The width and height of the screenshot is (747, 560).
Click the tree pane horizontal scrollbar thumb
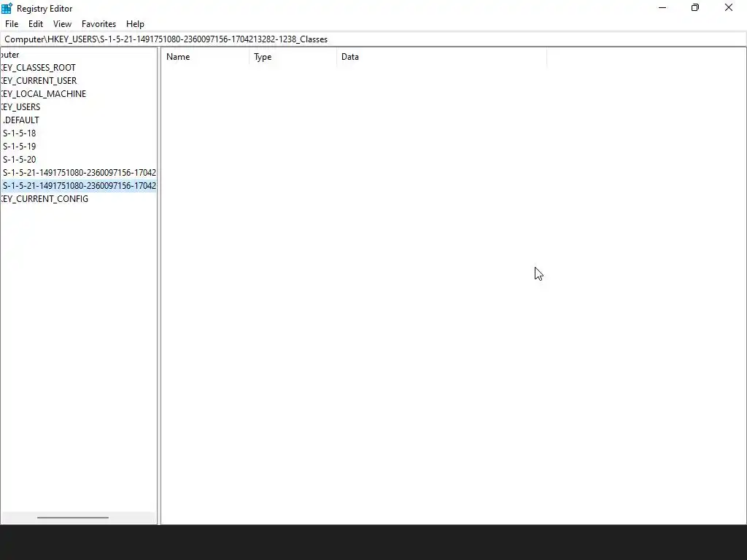click(x=73, y=517)
